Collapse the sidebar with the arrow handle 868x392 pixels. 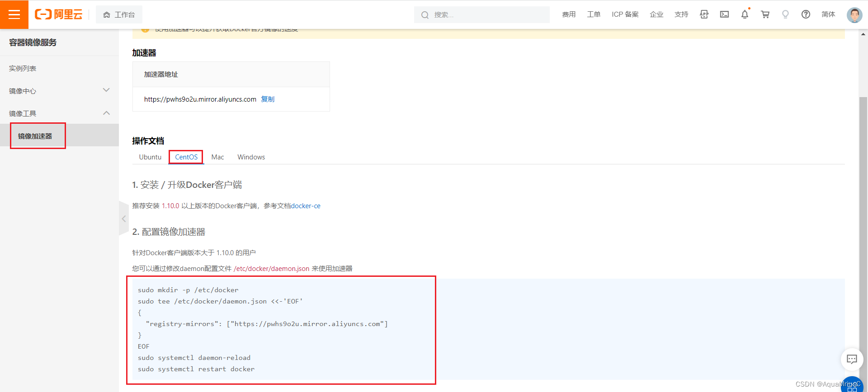[124, 219]
